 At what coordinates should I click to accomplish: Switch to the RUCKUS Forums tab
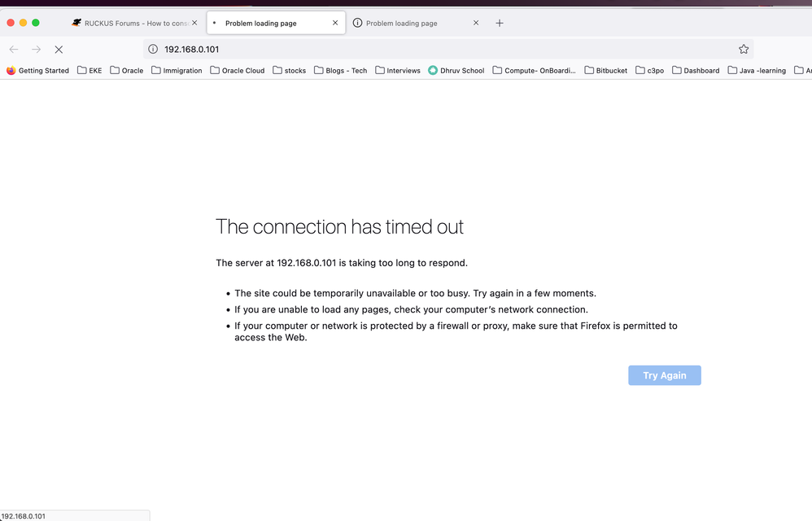(x=134, y=23)
